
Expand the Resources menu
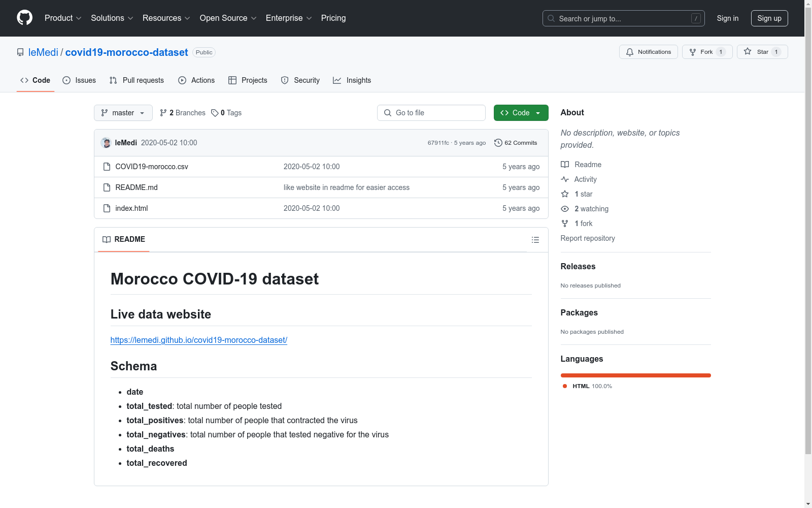point(166,18)
